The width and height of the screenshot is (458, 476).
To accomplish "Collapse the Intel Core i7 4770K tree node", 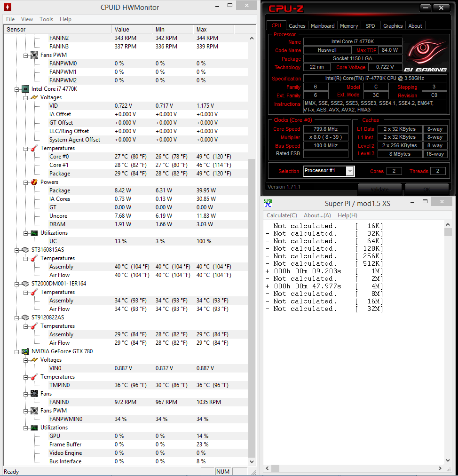I will pos(17,89).
